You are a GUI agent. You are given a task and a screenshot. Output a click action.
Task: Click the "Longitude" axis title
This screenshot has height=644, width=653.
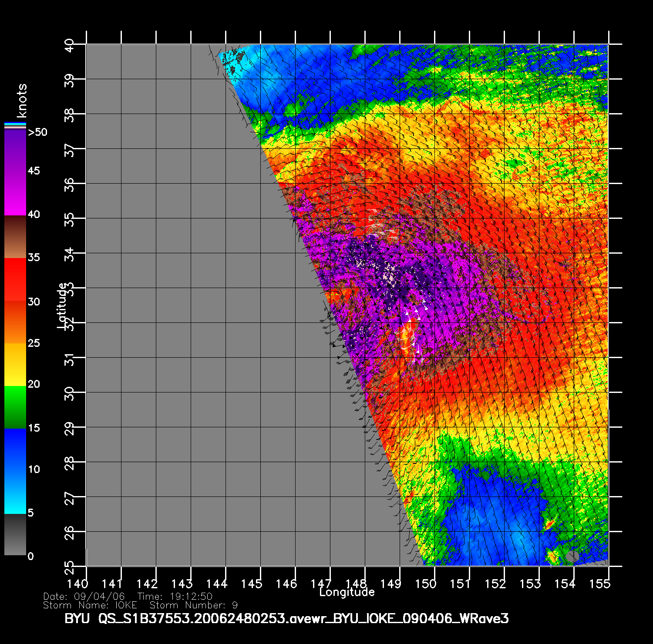347,592
